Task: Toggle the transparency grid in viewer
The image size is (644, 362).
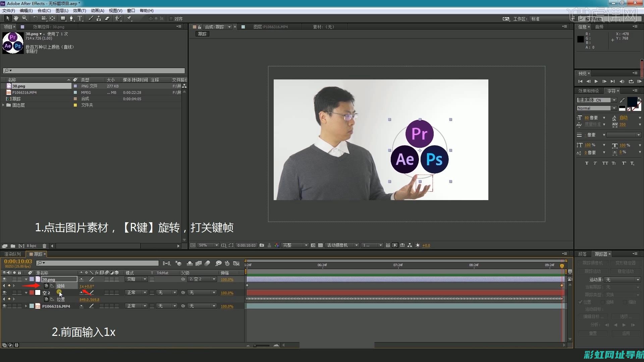Action: tap(320, 245)
